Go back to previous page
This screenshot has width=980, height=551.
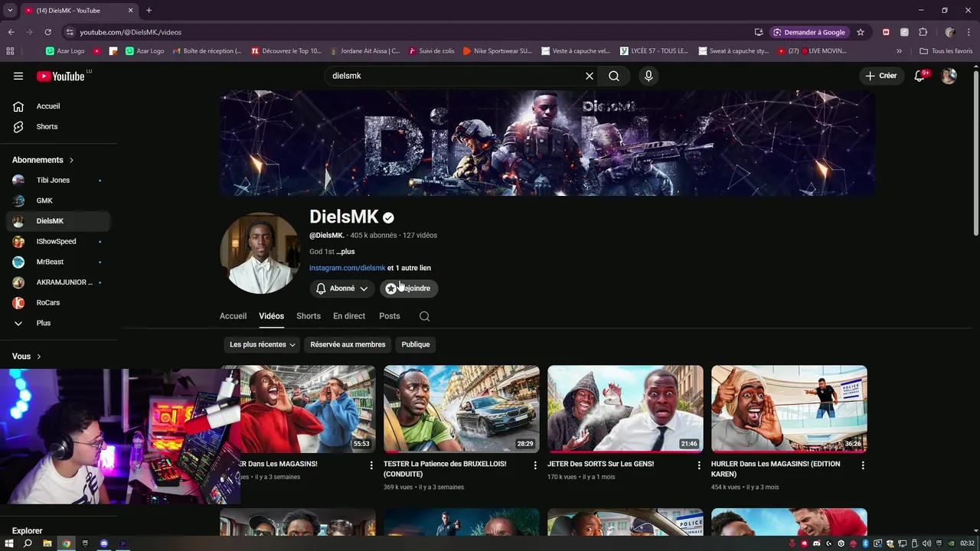click(x=11, y=32)
